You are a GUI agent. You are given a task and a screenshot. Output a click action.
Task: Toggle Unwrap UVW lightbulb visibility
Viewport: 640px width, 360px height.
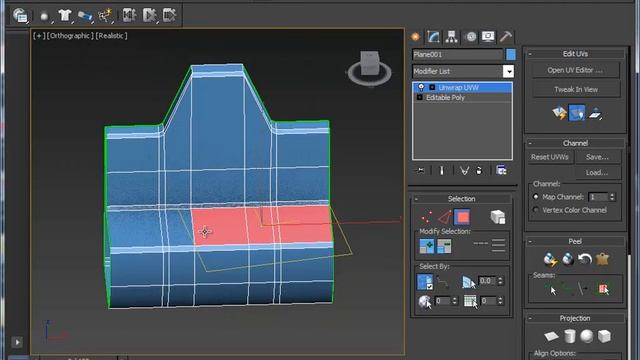click(x=421, y=87)
